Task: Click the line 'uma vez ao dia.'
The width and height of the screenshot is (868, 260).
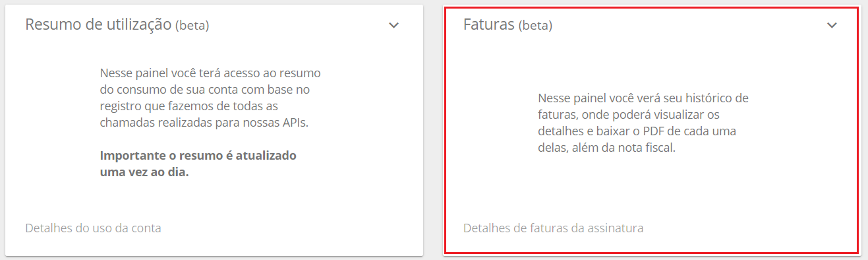Action: (144, 172)
